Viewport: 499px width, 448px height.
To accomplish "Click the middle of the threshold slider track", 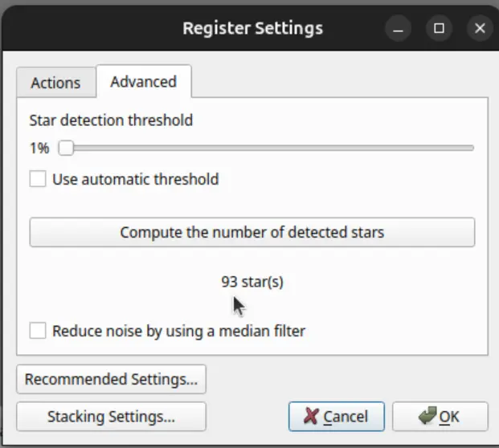I will point(272,148).
